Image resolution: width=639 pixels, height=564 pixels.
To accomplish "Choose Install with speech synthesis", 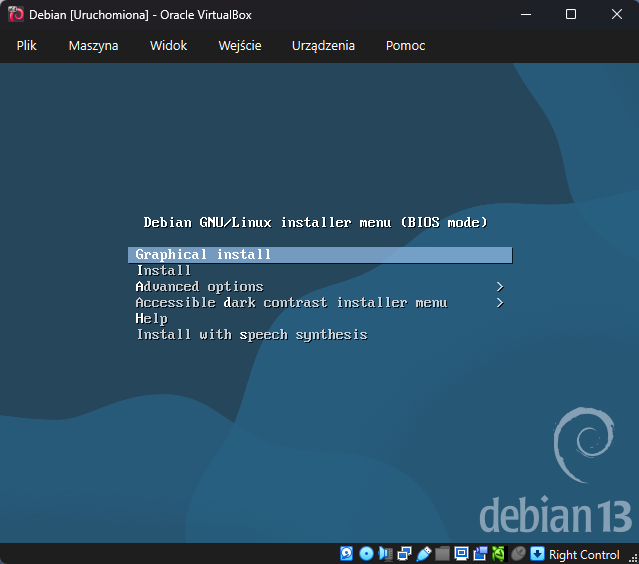I will pyautogui.click(x=252, y=335).
